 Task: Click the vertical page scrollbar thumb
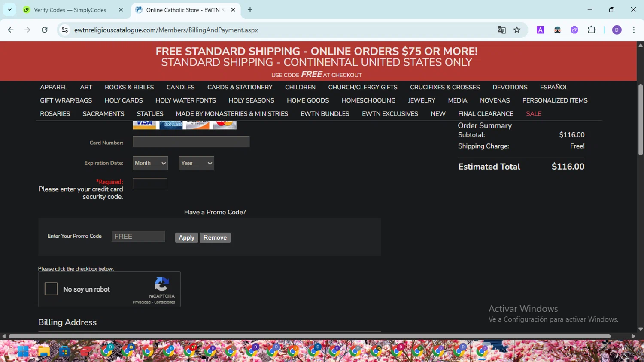click(x=641, y=119)
